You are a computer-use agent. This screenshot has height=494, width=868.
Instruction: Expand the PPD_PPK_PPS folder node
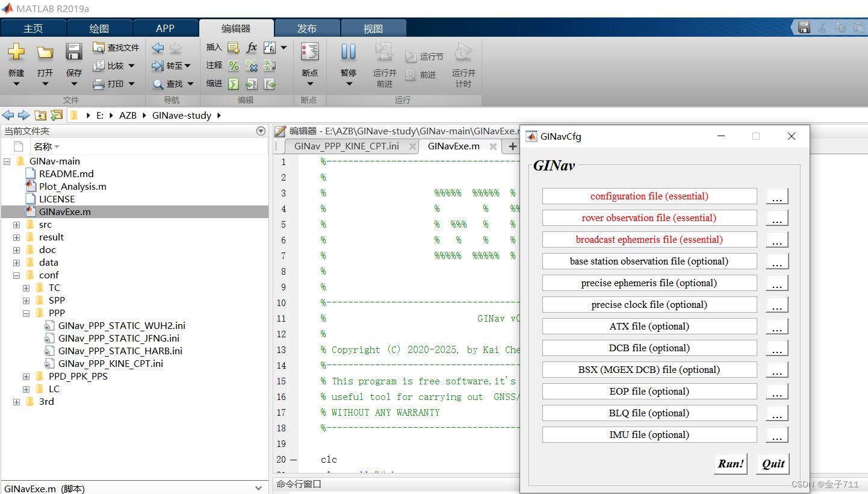pos(26,377)
